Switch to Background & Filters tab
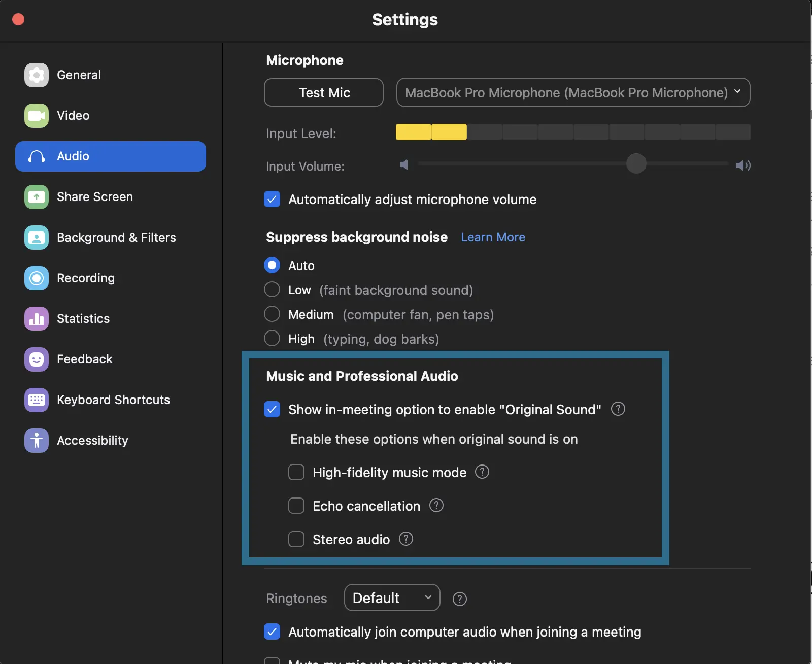The image size is (812, 664). 111,238
